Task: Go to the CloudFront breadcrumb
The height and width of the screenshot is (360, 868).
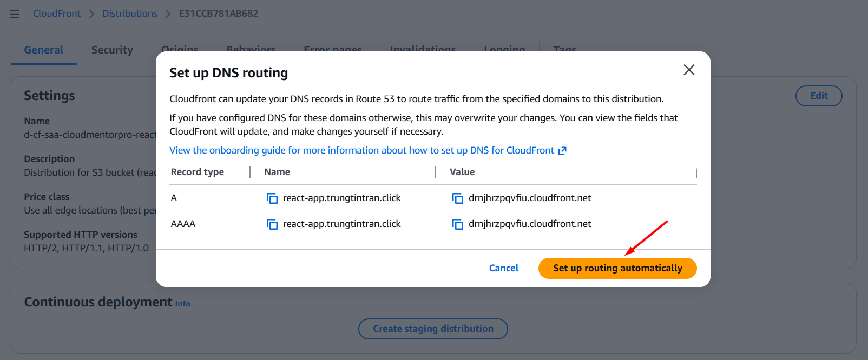Action: click(56, 14)
